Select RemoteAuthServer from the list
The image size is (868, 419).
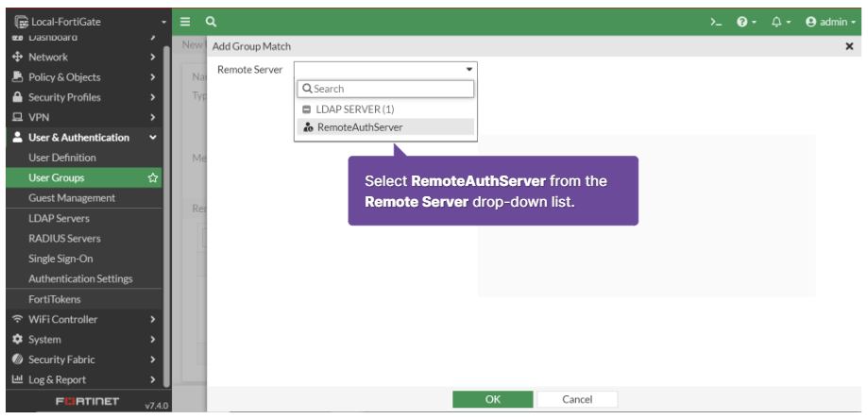386,127
